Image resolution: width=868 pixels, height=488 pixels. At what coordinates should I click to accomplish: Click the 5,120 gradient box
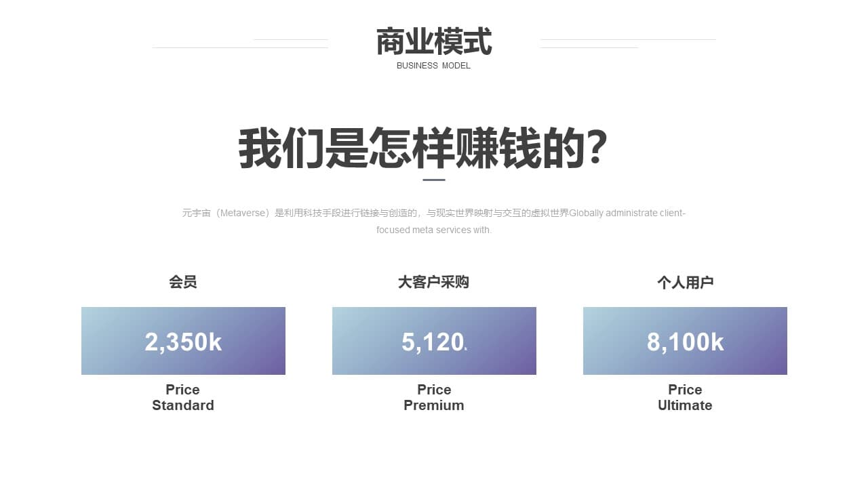click(x=434, y=341)
